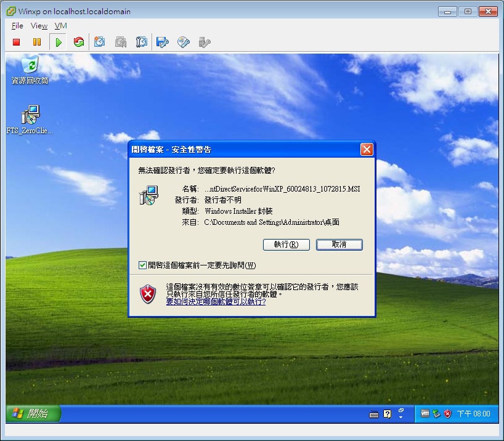The image size is (504, 441).
Task: Select the FTS_ZeroClie... installer desktop icon
Action: pos(30,119)
